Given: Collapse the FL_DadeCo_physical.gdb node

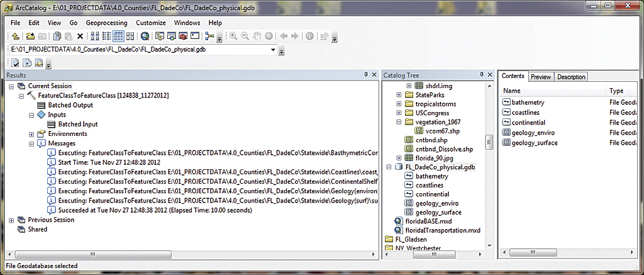Looking at the screenshot, I should point(389,167).
